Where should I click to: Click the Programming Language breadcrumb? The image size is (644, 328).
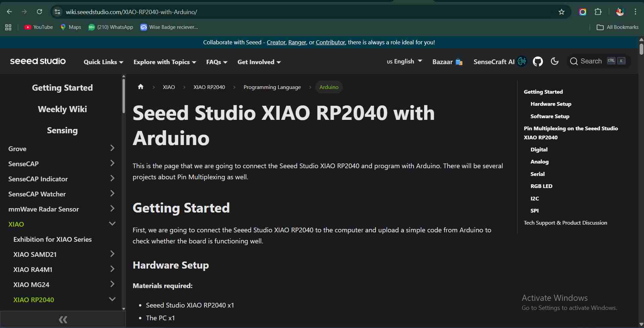[272, 87]
